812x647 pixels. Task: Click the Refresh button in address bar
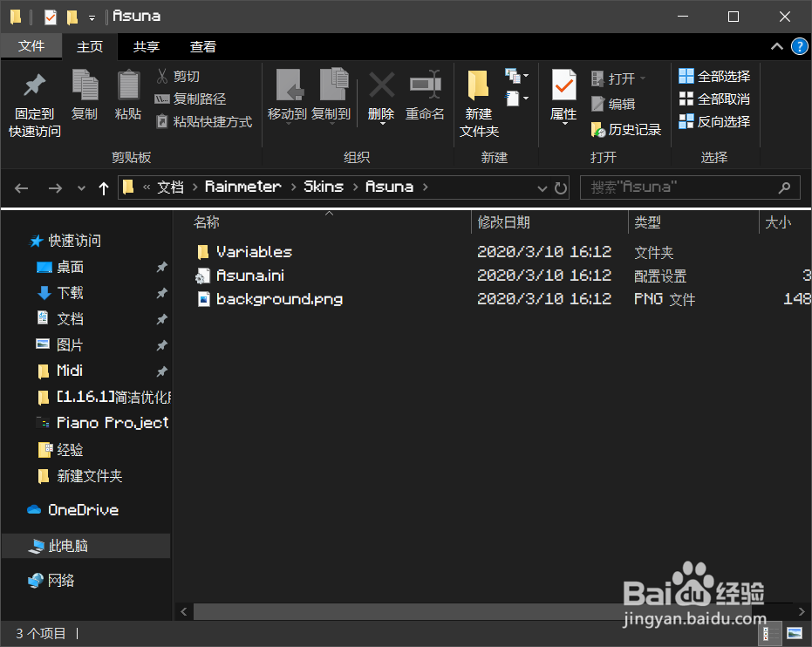(x=560, y=187)
